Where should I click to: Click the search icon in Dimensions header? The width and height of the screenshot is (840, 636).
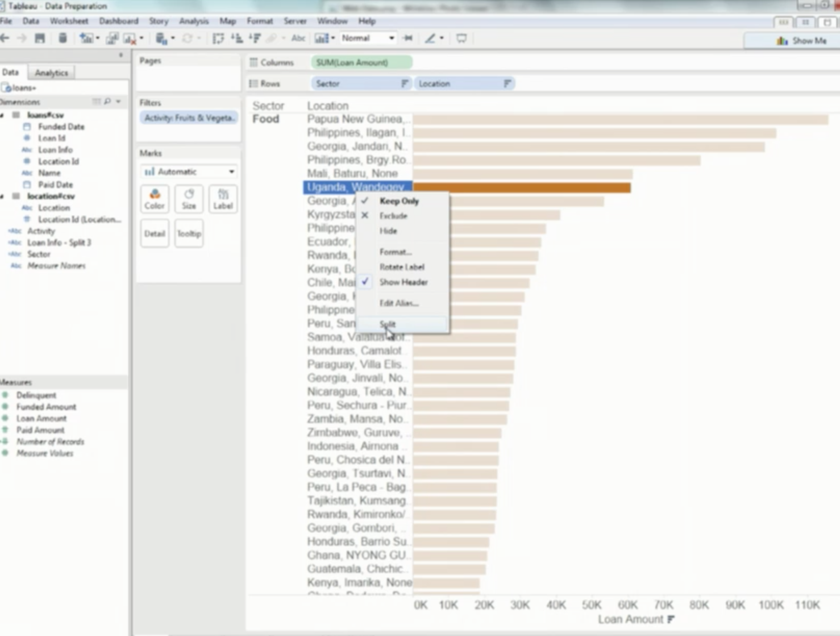click(x=107, y=101)
